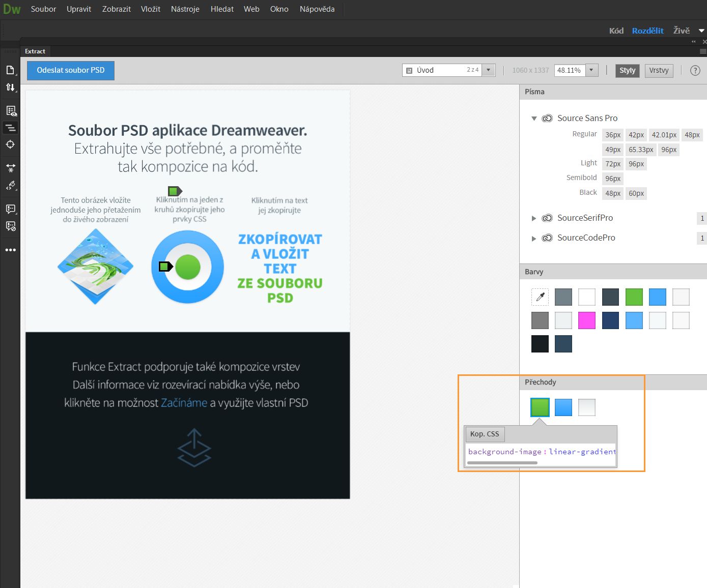Click the Creative Cloud icon beside SourceCodePro

547,238
